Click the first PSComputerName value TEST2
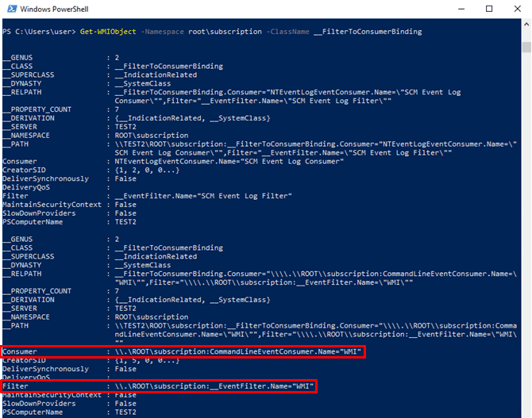 click(125, 222)
